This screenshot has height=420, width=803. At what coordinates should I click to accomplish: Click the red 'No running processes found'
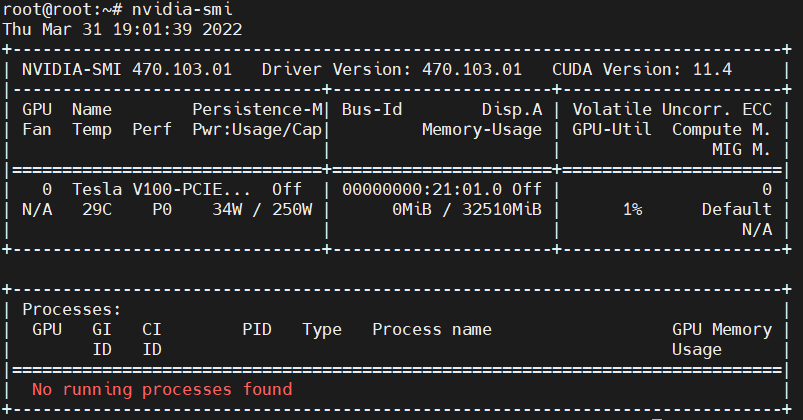[x=162, y=389]
